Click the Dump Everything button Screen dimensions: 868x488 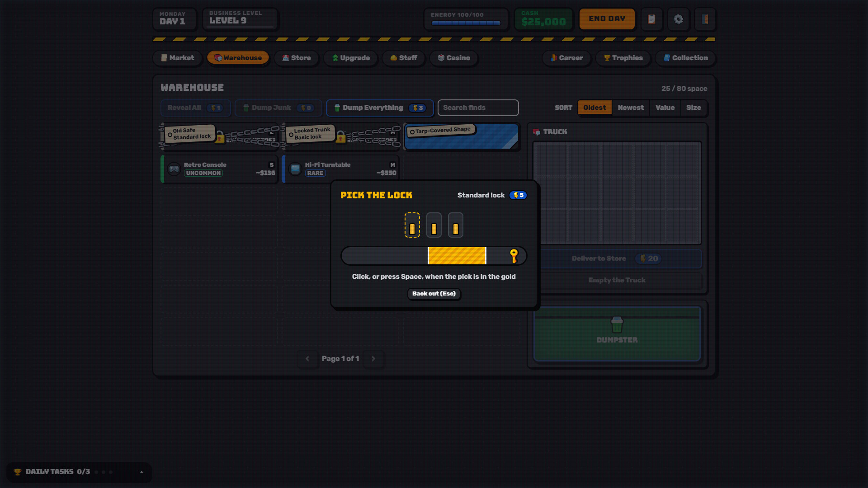380,108
